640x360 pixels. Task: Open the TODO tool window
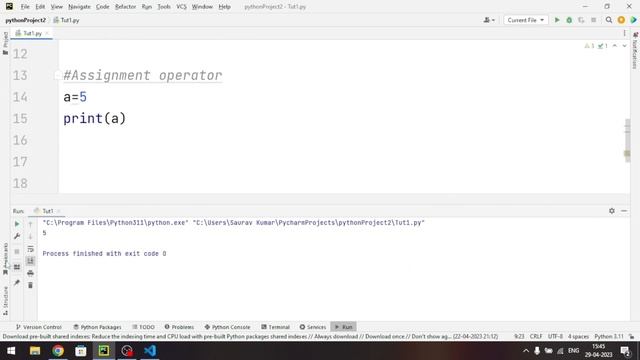(x=143, y=327)
